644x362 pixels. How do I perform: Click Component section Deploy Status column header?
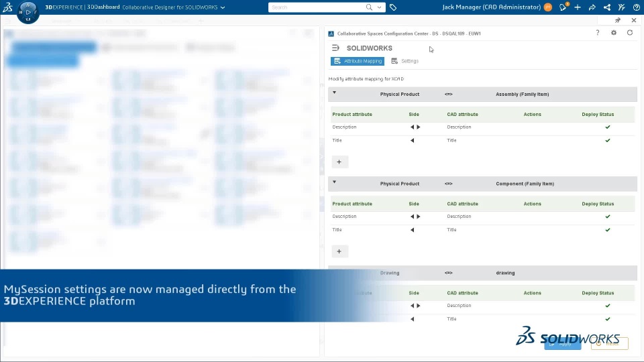tap(598, 204)
